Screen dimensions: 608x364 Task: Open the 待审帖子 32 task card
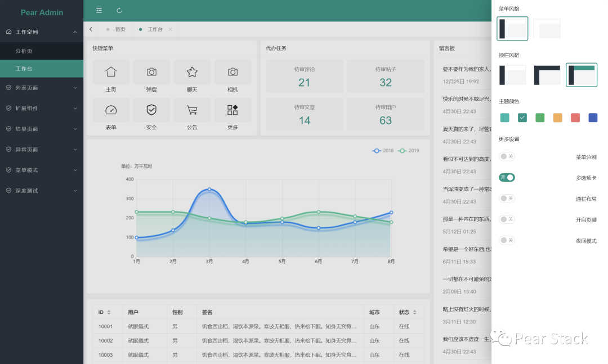point(386,77)
